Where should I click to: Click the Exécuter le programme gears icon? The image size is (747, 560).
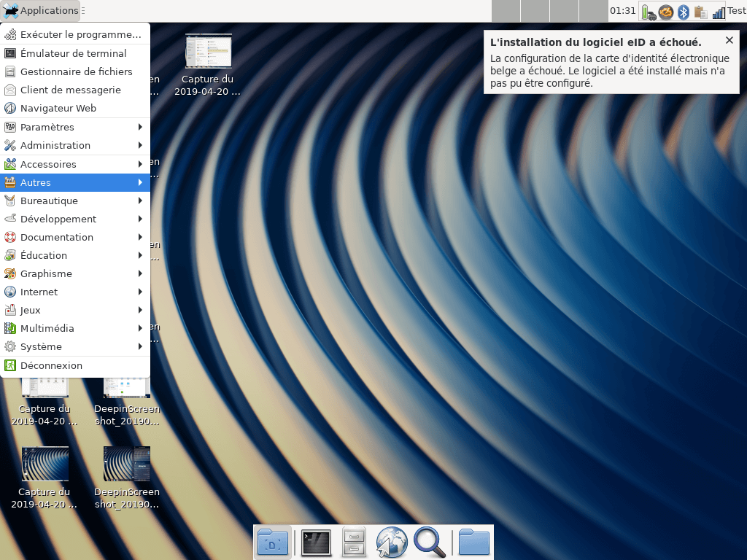click(10, 34)
